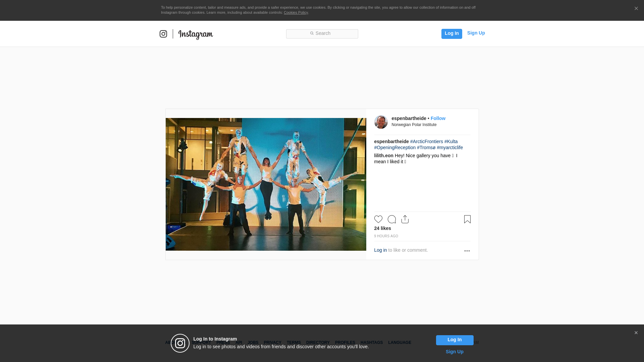Click the Instagram wordmark logo

point(196,35)
